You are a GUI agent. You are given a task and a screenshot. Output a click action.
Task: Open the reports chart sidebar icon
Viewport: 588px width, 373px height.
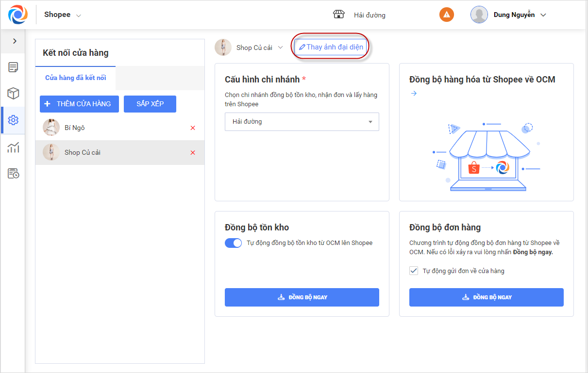click(14, 147)
